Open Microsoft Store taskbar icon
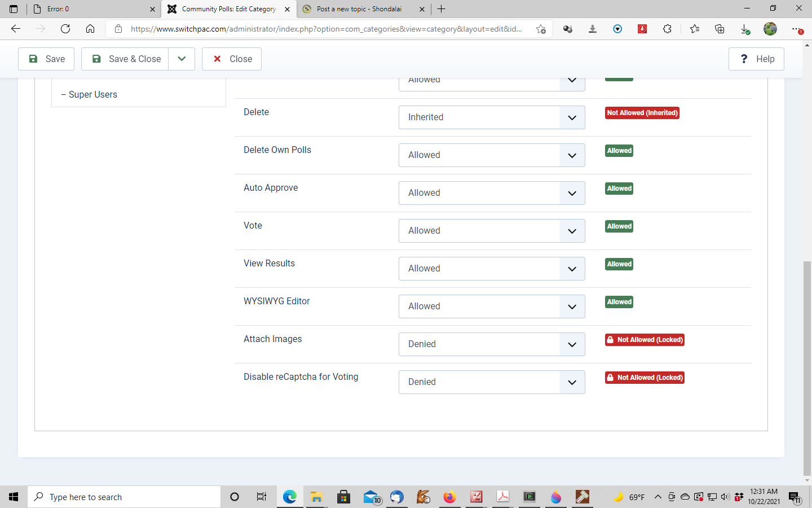This screenshot has width=812, height=508. [343, 497]
